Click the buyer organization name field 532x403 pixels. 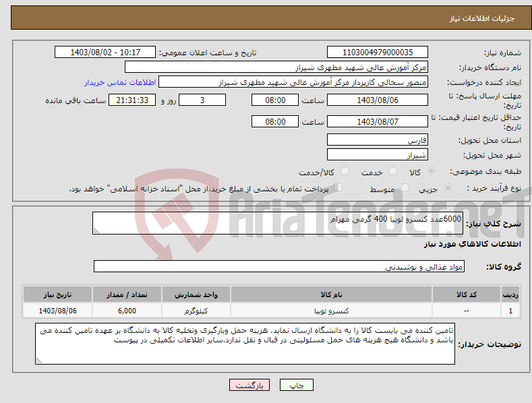pyautogui.click(x=276, y=67)
